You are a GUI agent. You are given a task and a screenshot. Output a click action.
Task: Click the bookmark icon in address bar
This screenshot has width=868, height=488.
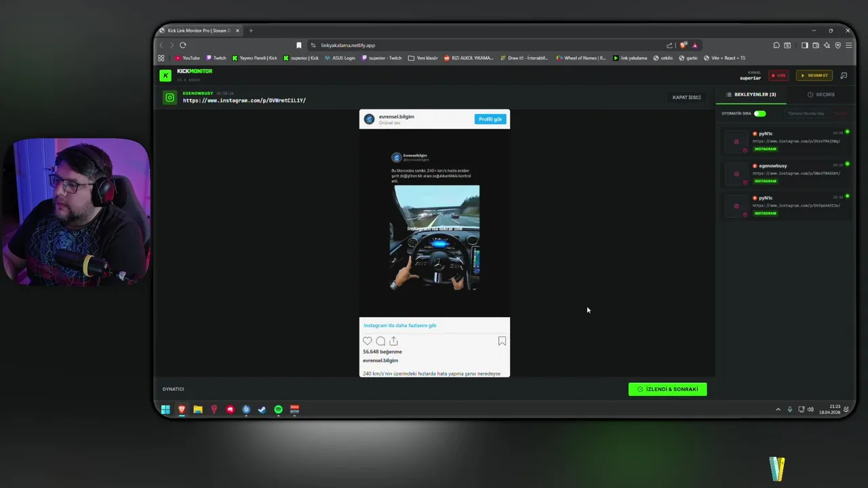click(298, 45)
